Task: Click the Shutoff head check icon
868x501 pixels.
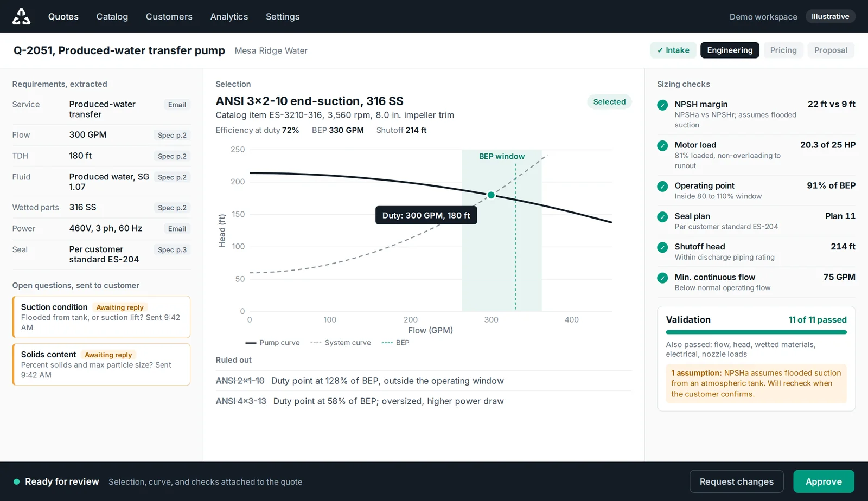Action: click(x=662, y=247)
